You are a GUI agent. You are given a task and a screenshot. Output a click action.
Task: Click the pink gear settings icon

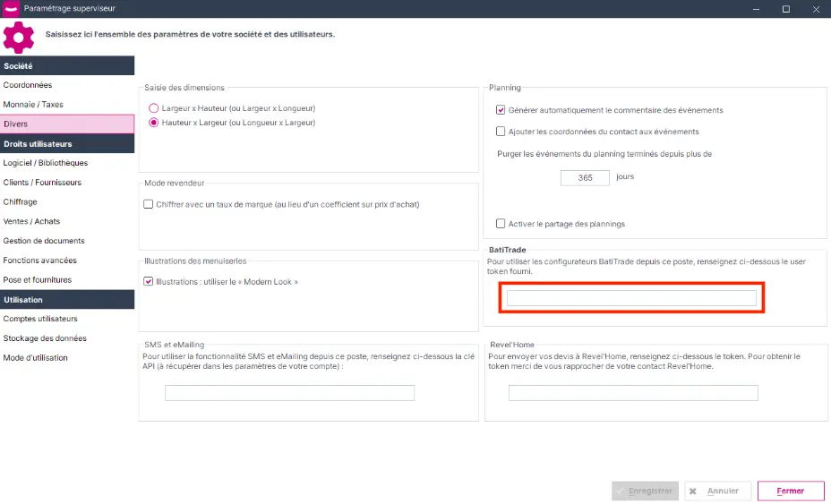pyautogui.click(x=19, y=38)
